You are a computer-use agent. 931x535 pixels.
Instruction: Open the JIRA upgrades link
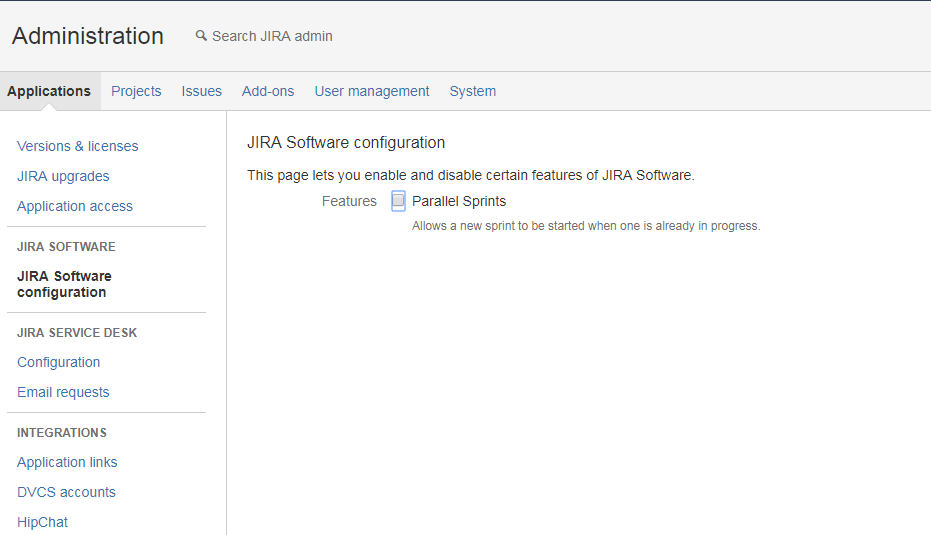(x=63, y=176)
